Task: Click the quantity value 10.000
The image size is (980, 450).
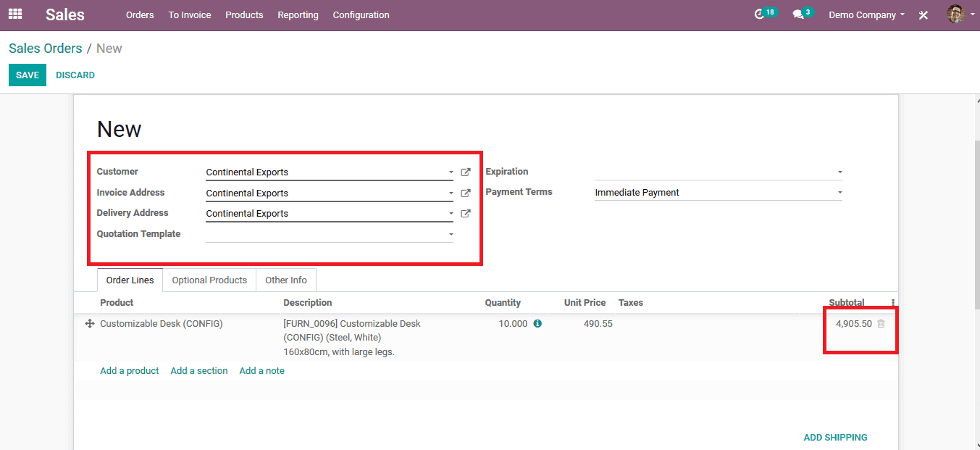Action: click(513, 324)
